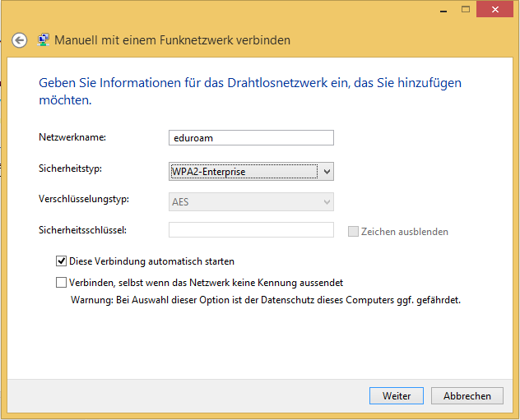Click the blue heading about Drahtlosnetzwerk information

point(250,91)
